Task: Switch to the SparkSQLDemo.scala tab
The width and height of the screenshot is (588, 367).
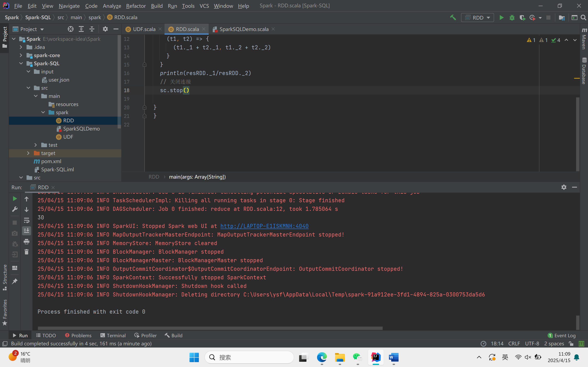Action: coord(244,29)
